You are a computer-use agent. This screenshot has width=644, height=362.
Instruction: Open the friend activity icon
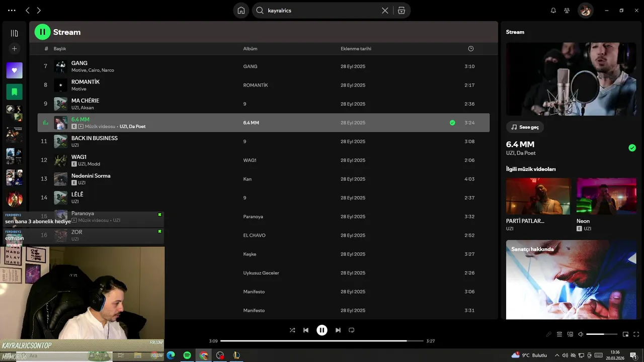(567, 11)
